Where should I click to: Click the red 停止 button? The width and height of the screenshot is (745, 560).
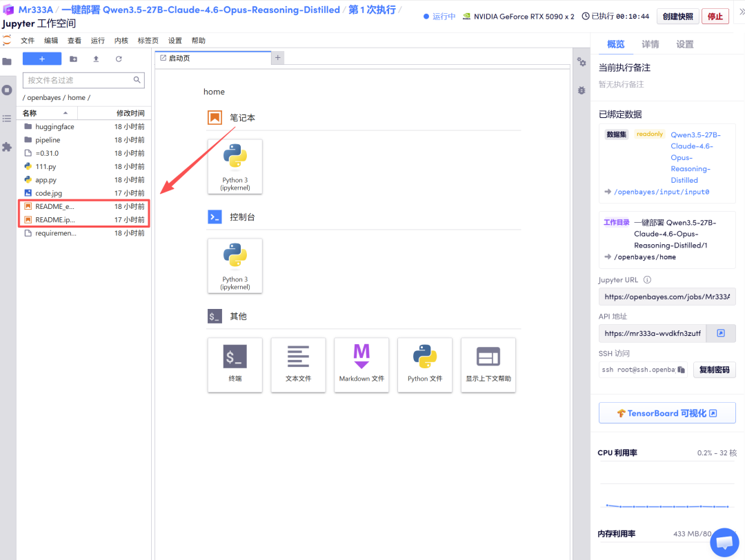click(x=715, y=16)
